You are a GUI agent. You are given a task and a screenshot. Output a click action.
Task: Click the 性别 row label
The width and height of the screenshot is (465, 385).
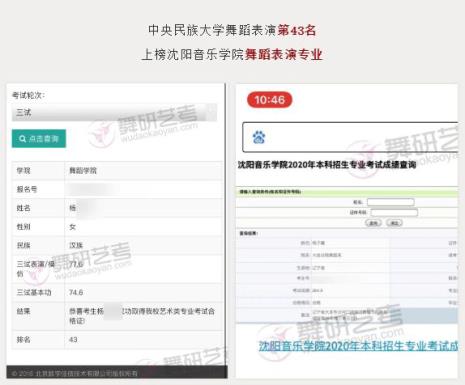click(23, 227)
